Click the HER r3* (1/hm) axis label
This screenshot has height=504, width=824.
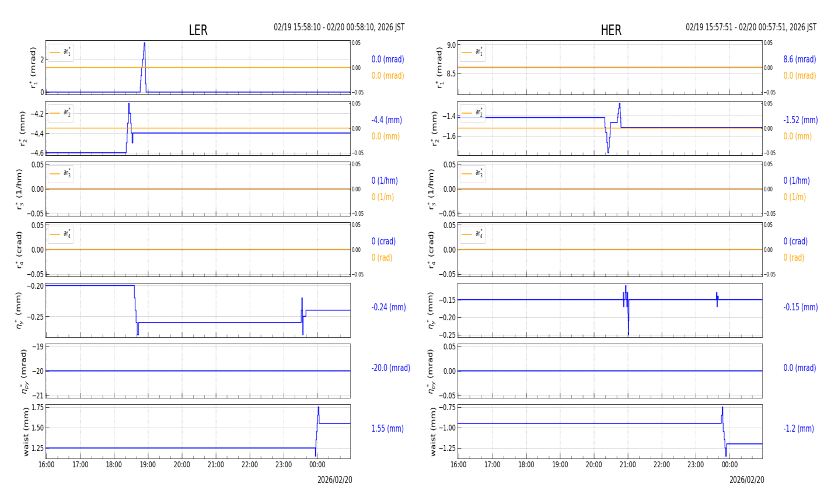pos(431,189)
